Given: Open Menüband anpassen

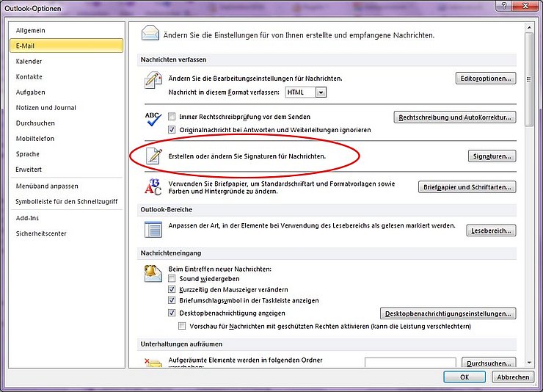Looking at the screenshot, I should pyautogui.click(x=67, y=186).
